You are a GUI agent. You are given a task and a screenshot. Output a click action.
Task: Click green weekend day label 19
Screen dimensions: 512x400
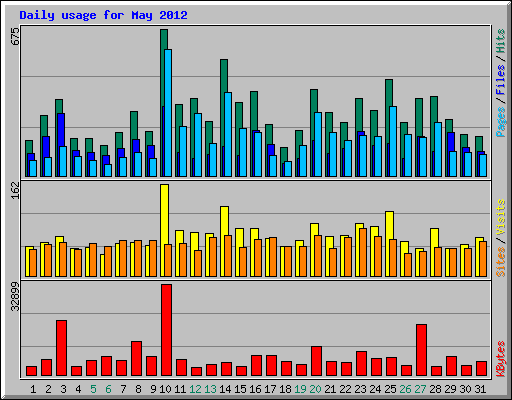(x=300, y=389)
